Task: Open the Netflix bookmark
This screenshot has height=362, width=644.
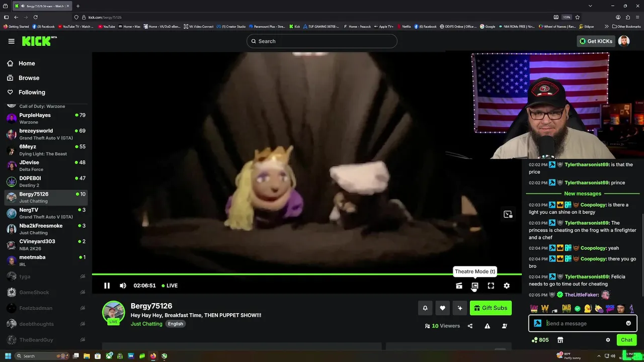Action: [404, 26]
